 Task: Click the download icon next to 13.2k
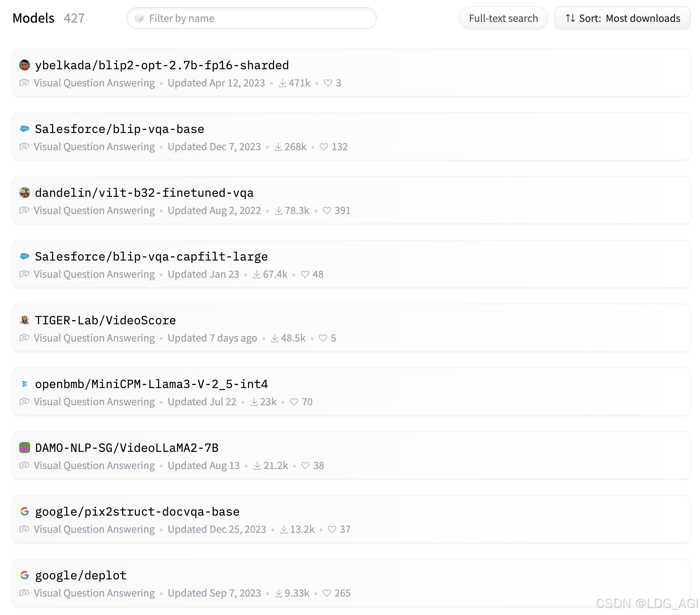(x=284, y=529)
